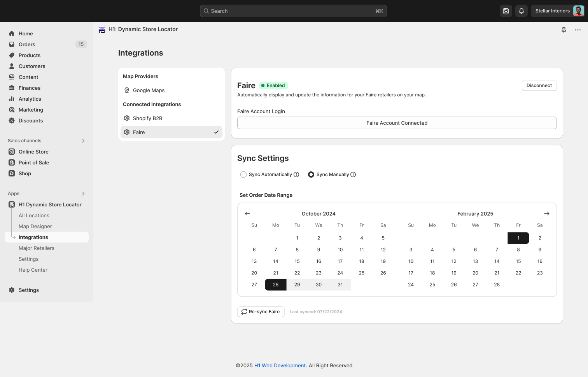Viewport: 588px width, 377px height.
Task: Click the Orders count badge 15
Action: [x=81, y=44]
